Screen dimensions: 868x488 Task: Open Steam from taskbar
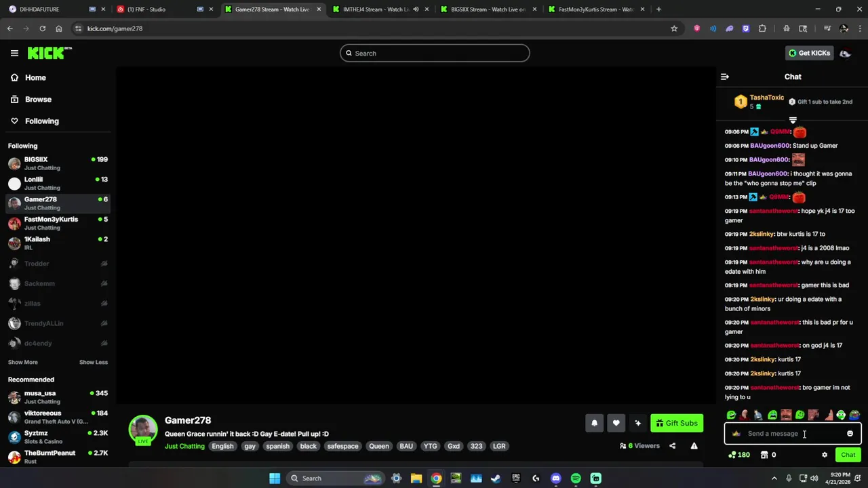tap(496, 479)
